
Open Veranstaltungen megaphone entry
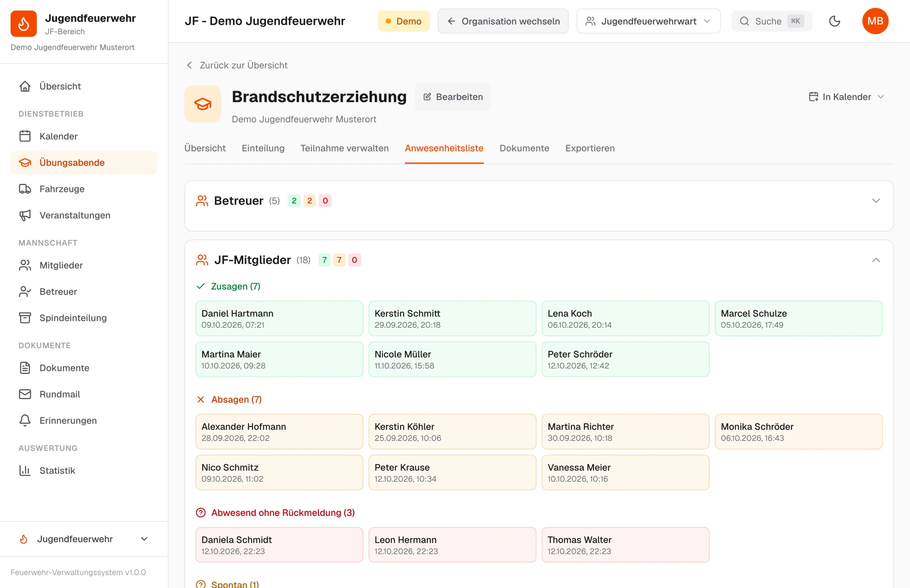click(84, 215)
